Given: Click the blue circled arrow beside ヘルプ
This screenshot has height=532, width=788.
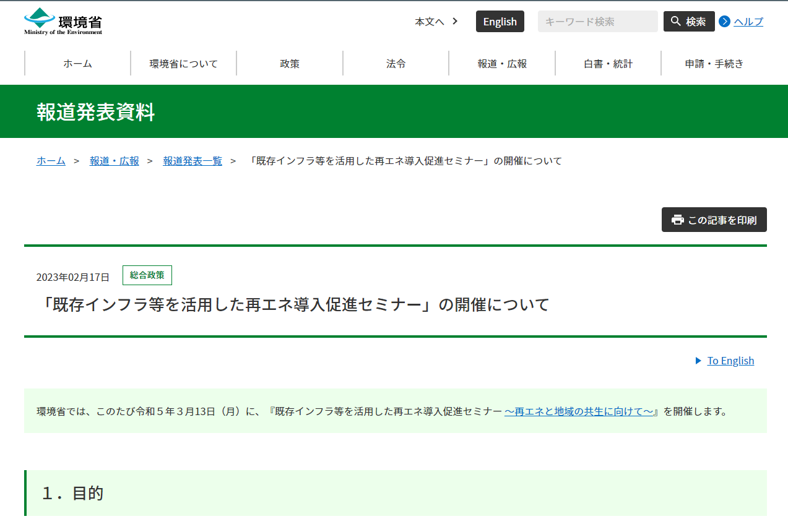Looking at the screenshot, I should [x=725, y=22].
